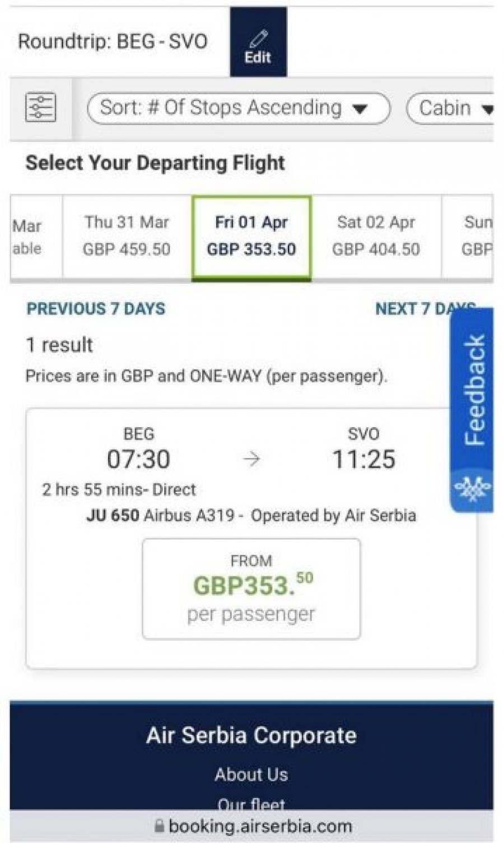The image size is (504, 843).
Task: Expand the Sort: # Of Stops dropdown
Action: pyautogui.click(x=239, y=108)
